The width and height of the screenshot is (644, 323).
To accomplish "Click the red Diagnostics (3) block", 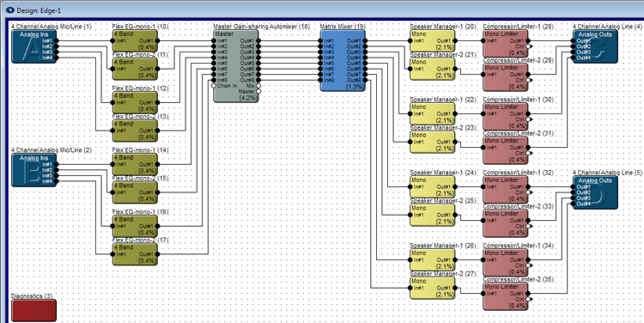I will 33,310.
